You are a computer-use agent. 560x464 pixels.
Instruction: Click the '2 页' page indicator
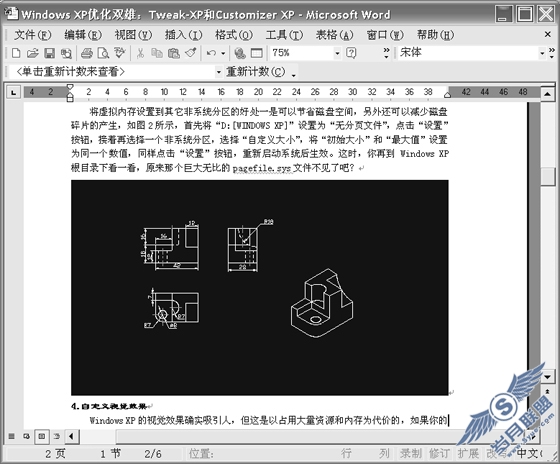[x=55, y=454]
